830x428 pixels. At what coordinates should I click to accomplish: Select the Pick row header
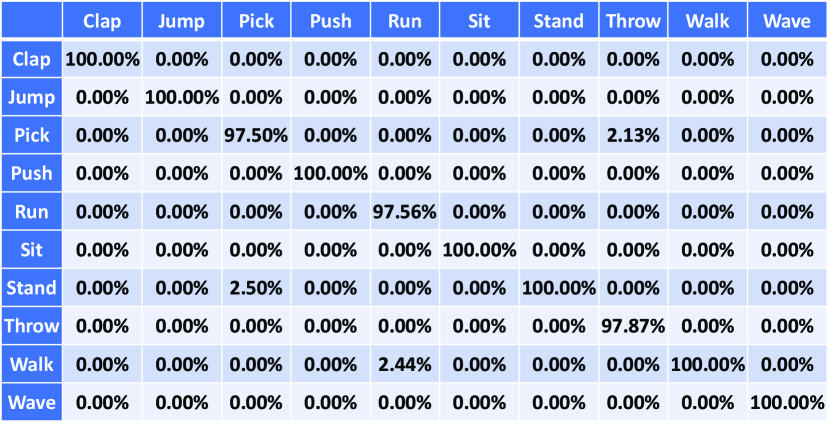(31, 136)
